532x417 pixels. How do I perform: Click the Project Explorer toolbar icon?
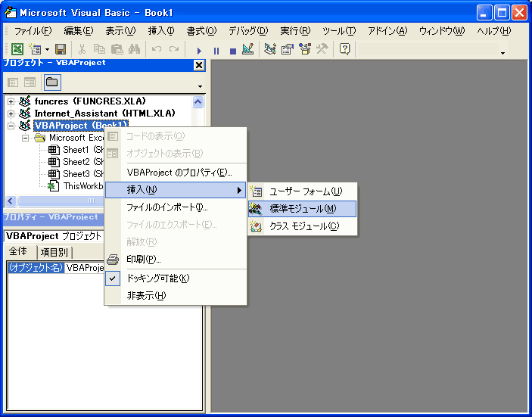tap(270, 49)
